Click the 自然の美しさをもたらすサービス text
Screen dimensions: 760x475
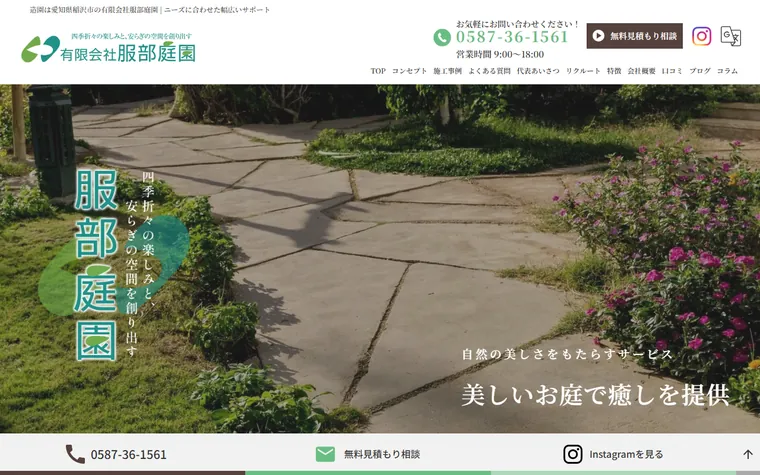coord(568,354)
